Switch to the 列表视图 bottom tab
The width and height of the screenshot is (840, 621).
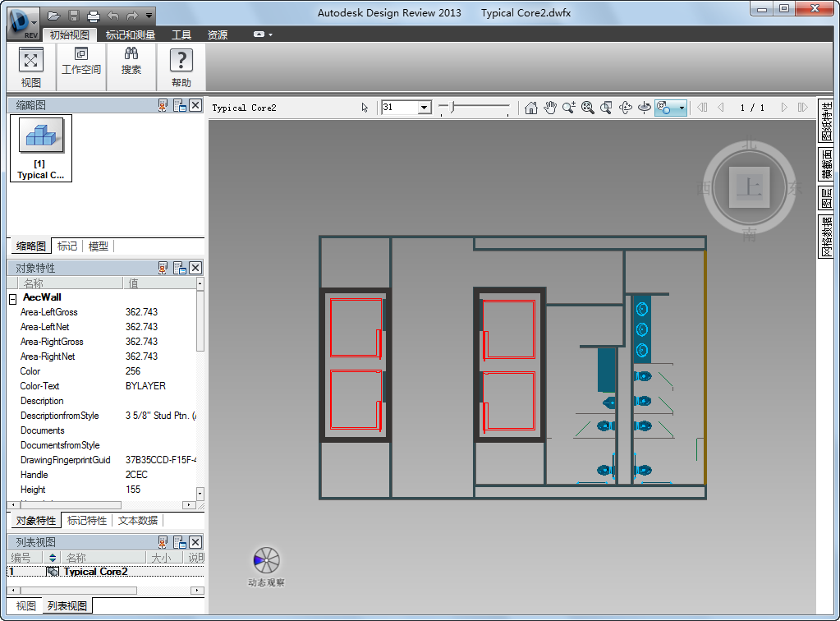tap(67, 605)
